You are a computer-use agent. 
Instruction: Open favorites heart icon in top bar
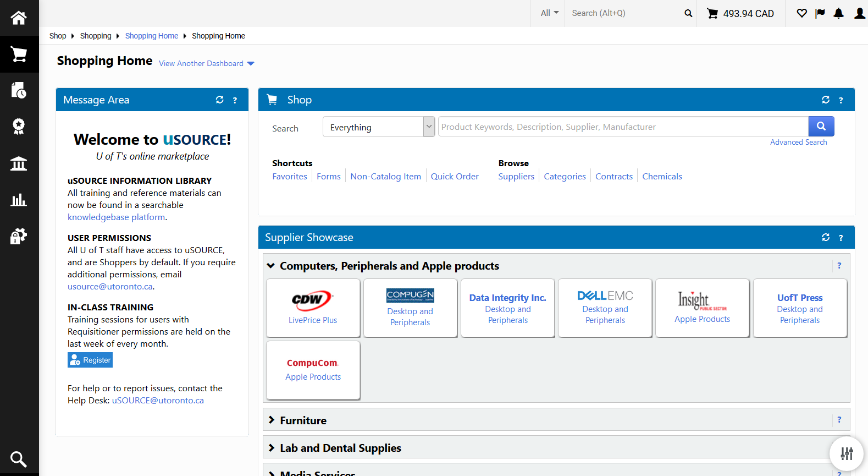coord(802,13)
